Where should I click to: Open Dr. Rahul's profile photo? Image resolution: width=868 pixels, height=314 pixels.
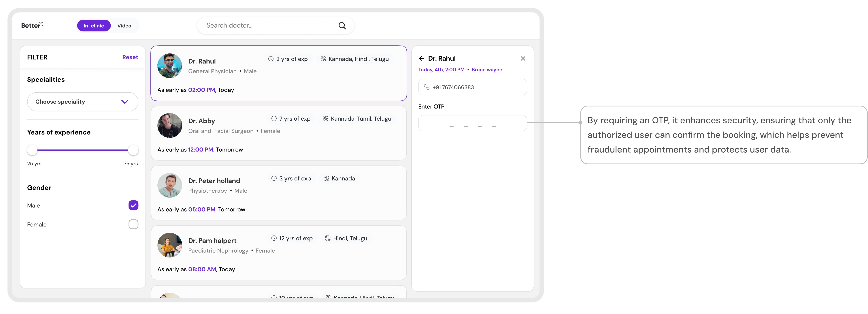[x=170, y=66]
